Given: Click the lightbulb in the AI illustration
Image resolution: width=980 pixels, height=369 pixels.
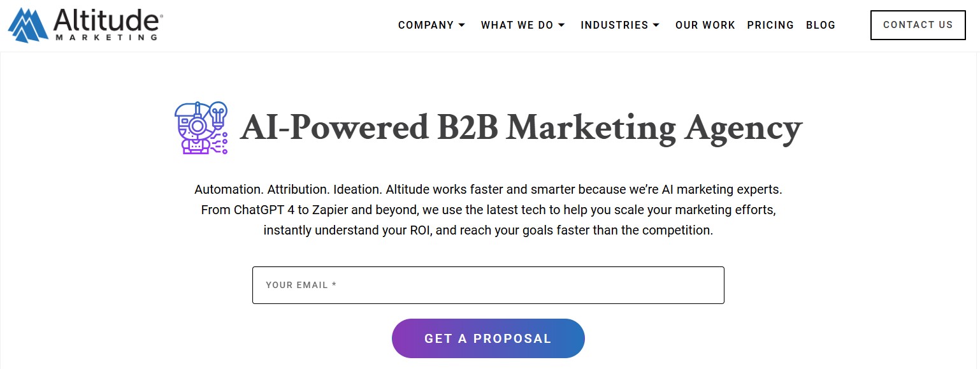Looking at the screenshot, I should 219,114.
